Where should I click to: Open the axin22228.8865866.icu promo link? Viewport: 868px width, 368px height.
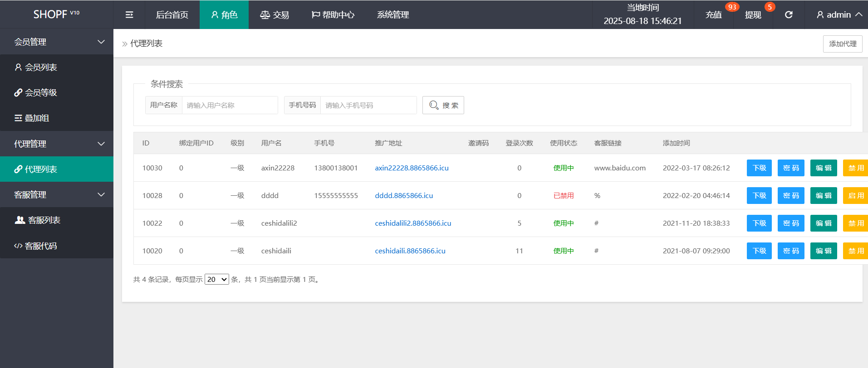click(412, 168)
